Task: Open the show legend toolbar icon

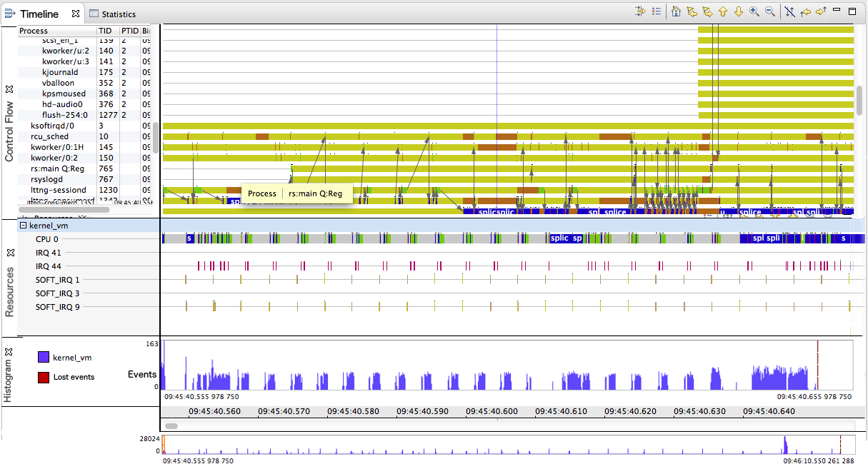Action: click(656, 11)
